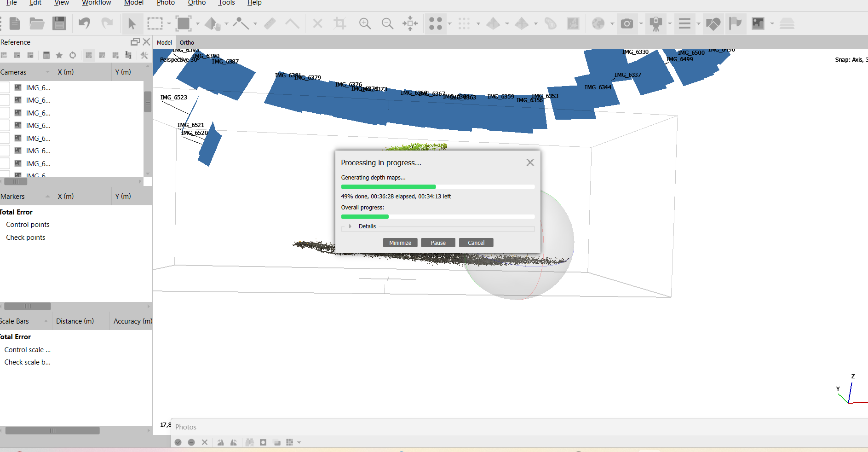Image resolution: width=868 pixels, height=452 pixels.
Task: Pause the depth maps processing
Action: click(x=438, y=243)
